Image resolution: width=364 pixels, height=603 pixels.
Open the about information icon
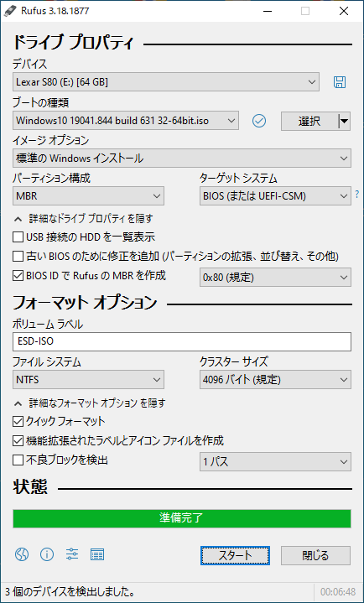coord(47,554)
